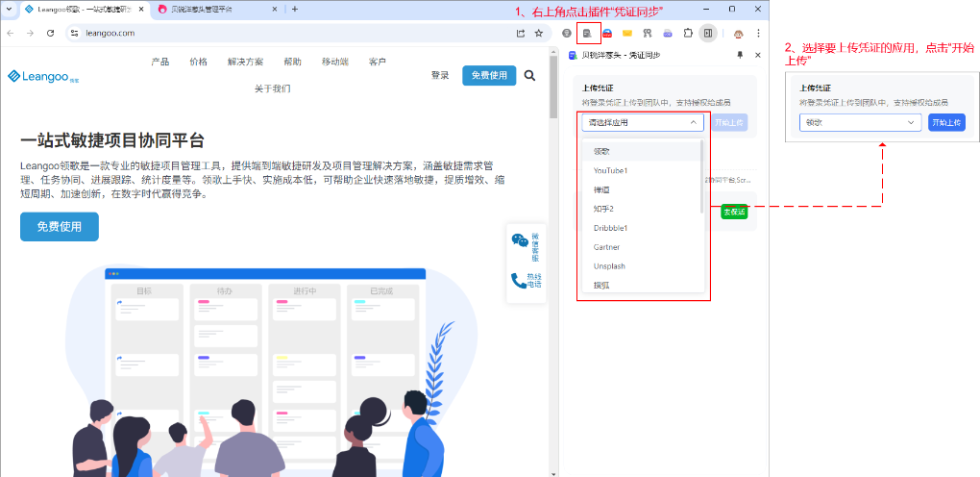This screenshot has width=980, height=477.
Task: Select Unsplash from the application list
Action: [x=641, y=266]
